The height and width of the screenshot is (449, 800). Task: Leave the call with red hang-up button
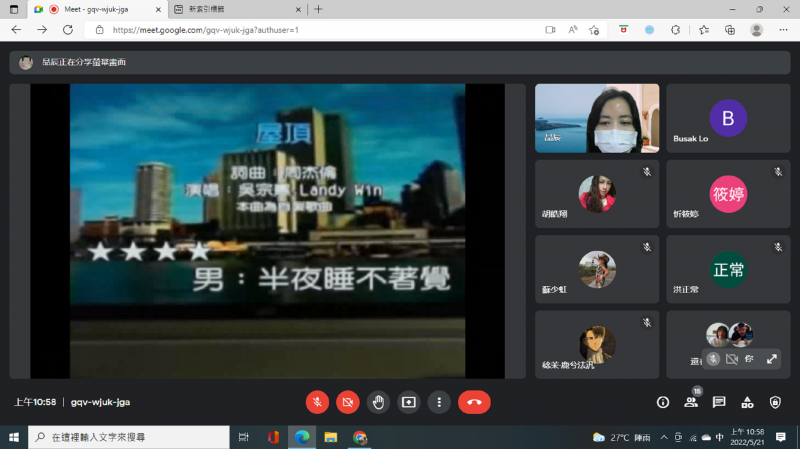pos(474,402)
